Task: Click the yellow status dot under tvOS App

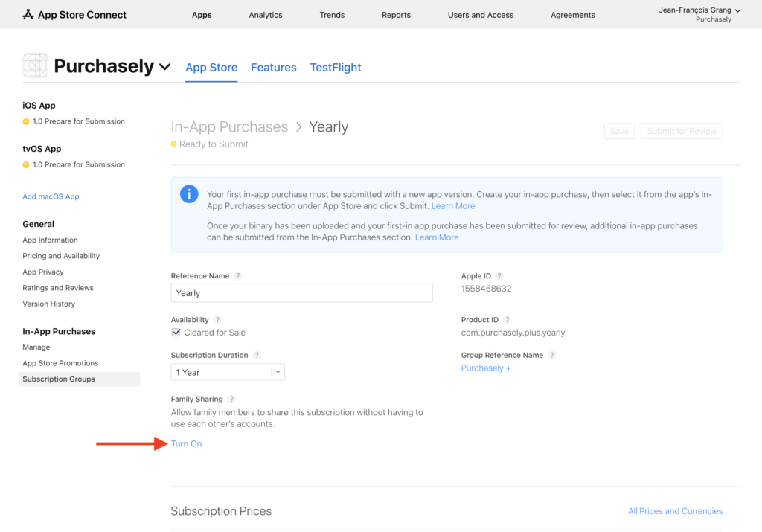Action: pos(26,164)
